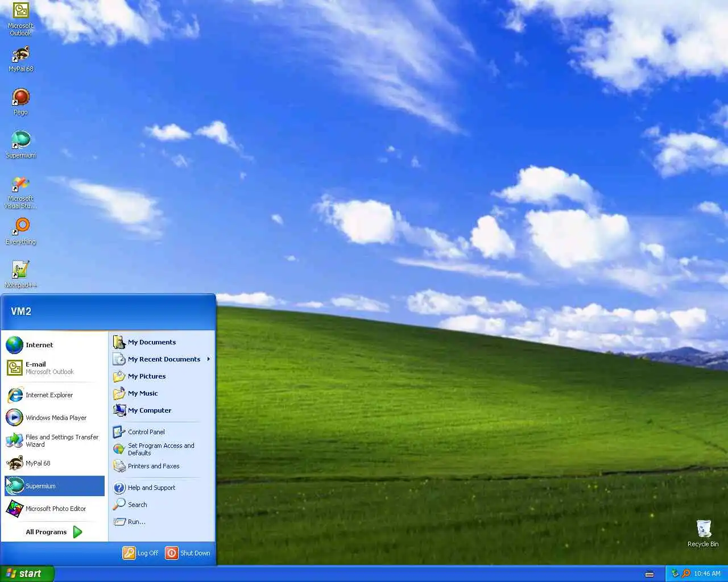728x582 pixels.
Task: Open the MyPal 68 desktop shortcut
Action: [20, 59]
